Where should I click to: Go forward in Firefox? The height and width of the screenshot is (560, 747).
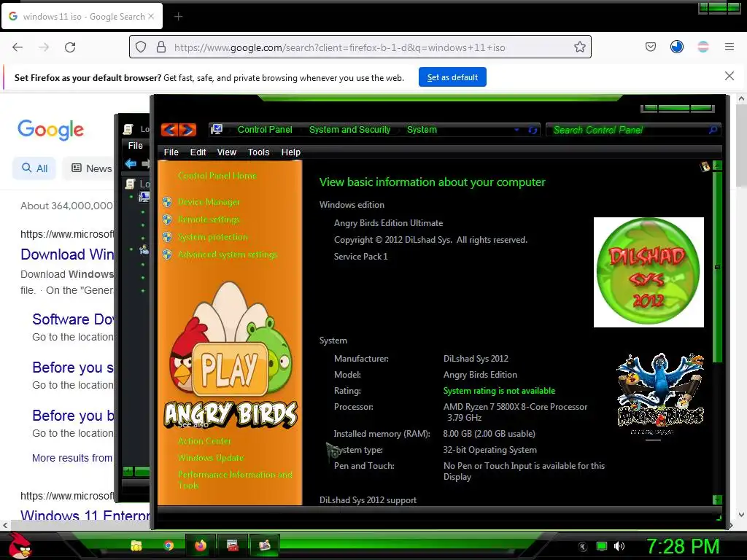[44, 47]
